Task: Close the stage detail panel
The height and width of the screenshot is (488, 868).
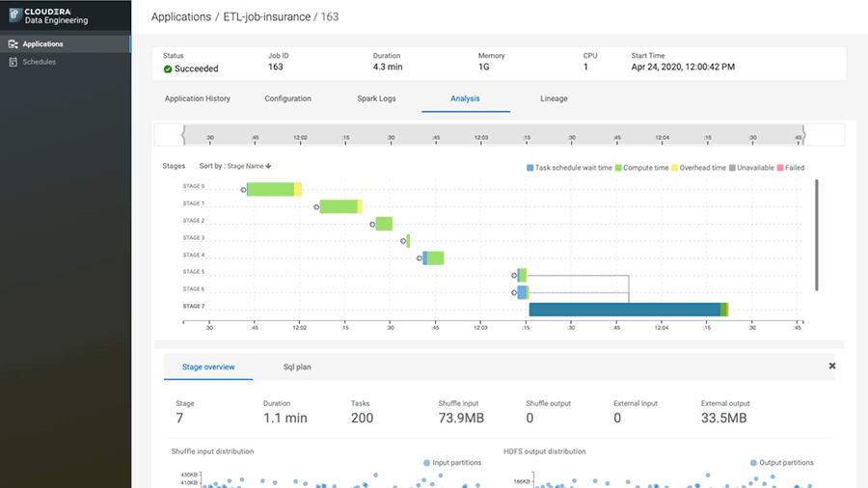Action: tap(832, 366)
